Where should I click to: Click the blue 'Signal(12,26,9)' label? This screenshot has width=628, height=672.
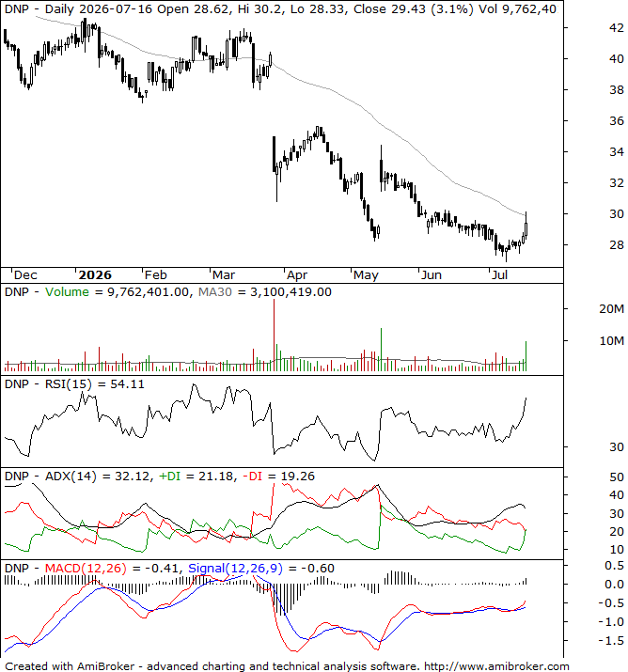coord(235,569)
